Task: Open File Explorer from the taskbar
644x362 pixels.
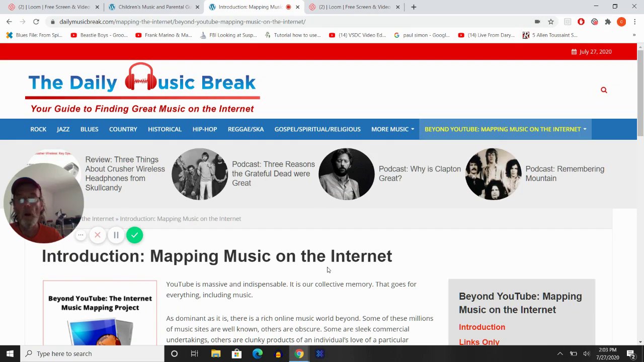Action: coord(216,353)
